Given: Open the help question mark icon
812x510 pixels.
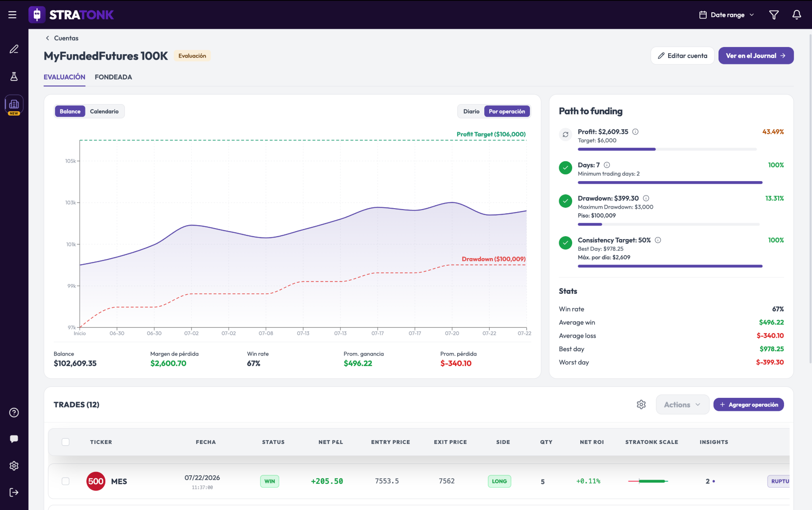Looking at the screenshot, I should 14,413.
